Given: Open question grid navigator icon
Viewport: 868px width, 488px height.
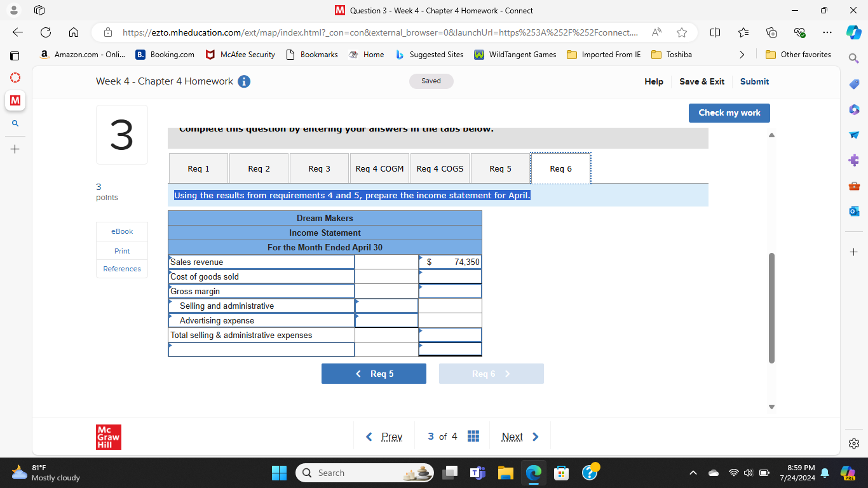Looking at the screenshot, I should tap(473, 436).
